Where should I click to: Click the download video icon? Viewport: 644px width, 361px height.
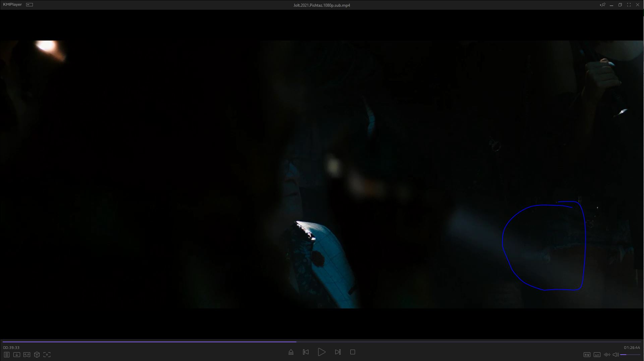[x=16, y=355]
